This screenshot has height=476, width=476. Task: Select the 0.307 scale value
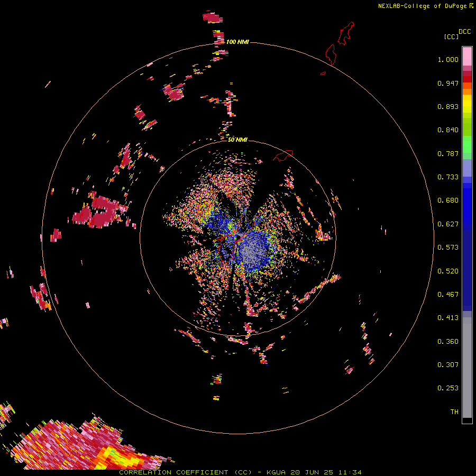448,365
